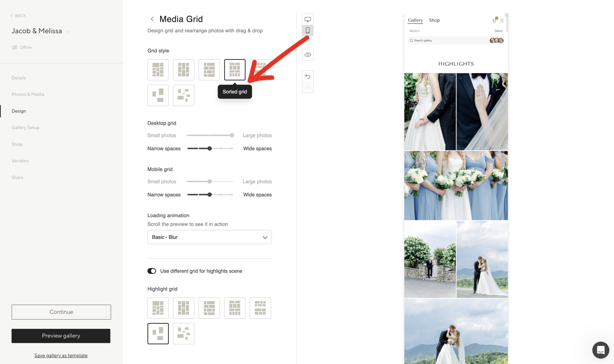Click the Continue button
614x364 pixels.
click(61, 312)
